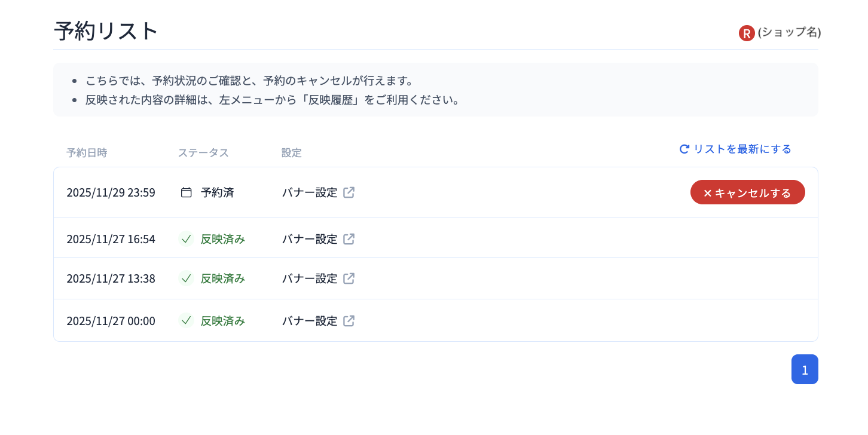This screenshot has height=435, width=868.
Task: Select the date 2025/11/27 13:38
Action: [x=111, y=278]
